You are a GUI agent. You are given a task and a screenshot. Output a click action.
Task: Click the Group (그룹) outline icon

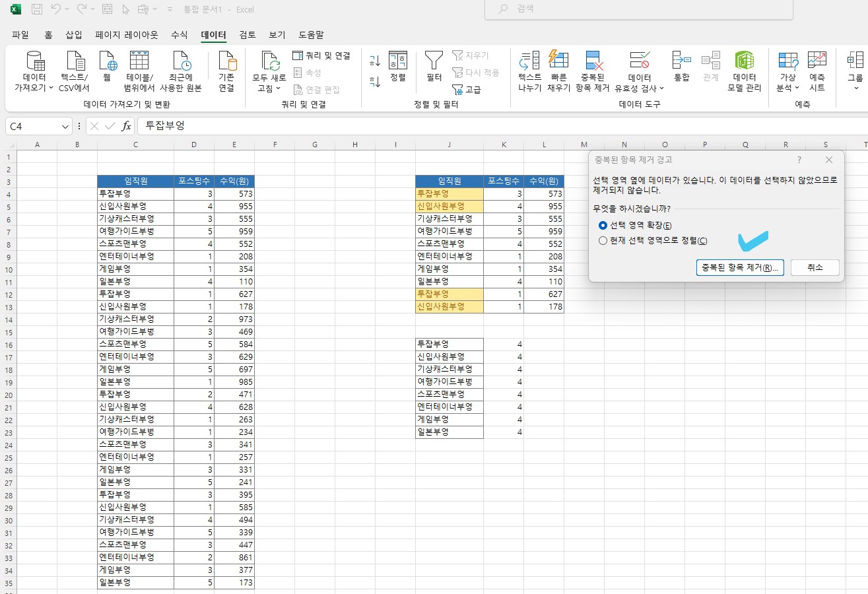pyautogui.click(x=855, y=61)
